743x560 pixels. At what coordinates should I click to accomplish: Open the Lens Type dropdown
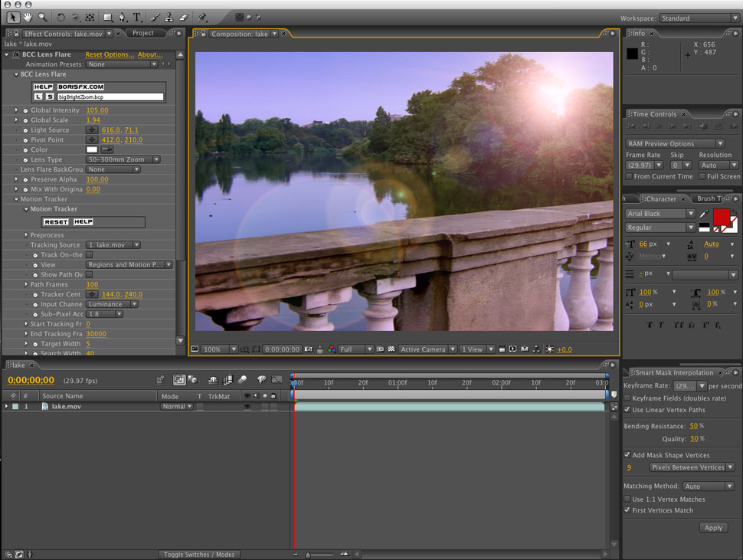point(123,159)
